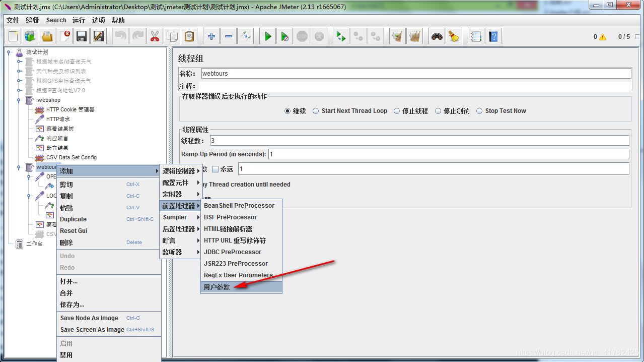Select 工作台 tree item
The image size is (644, 362).
[x=34, y=244]
